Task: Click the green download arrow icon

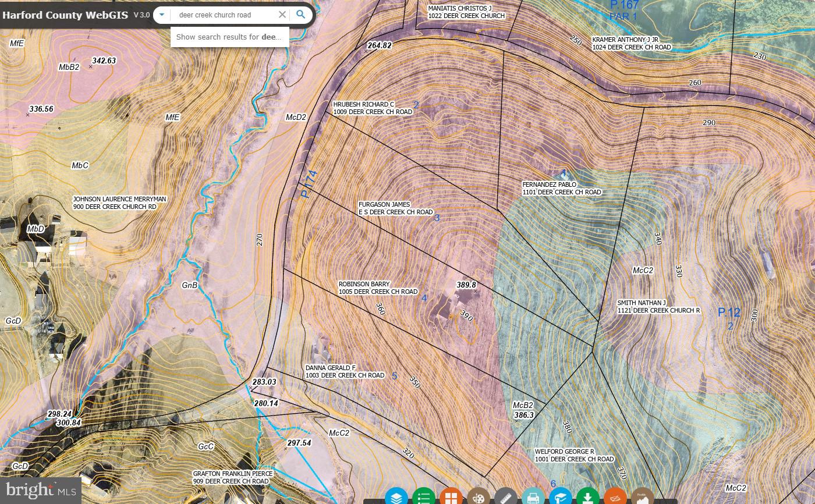Action: (x=588, y=498)
